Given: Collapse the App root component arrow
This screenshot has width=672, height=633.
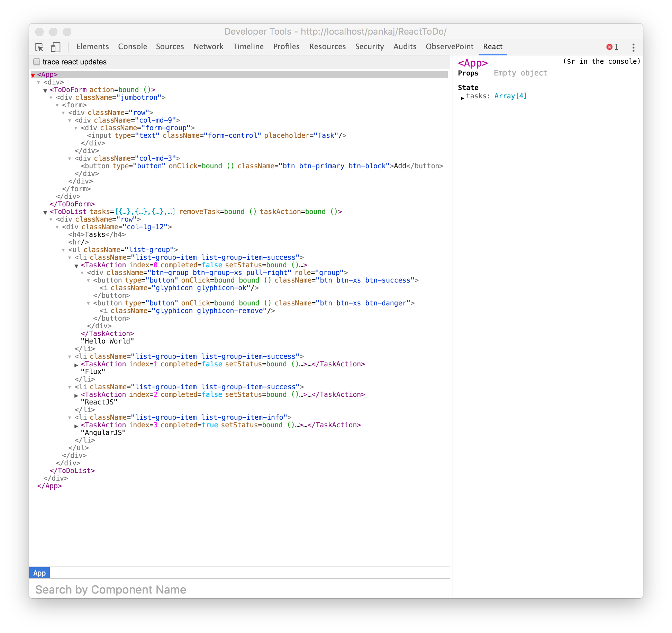Looking at the screenshot, I should coord(33,75).
